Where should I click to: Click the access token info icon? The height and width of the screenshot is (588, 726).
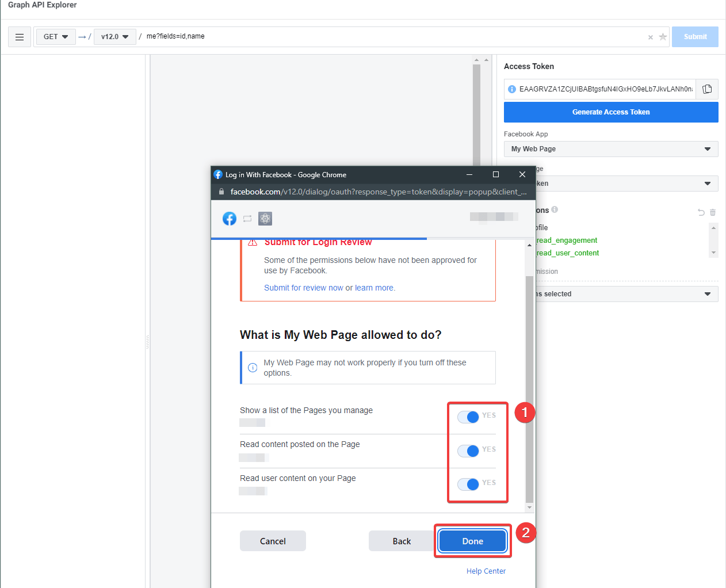(512, 89)
